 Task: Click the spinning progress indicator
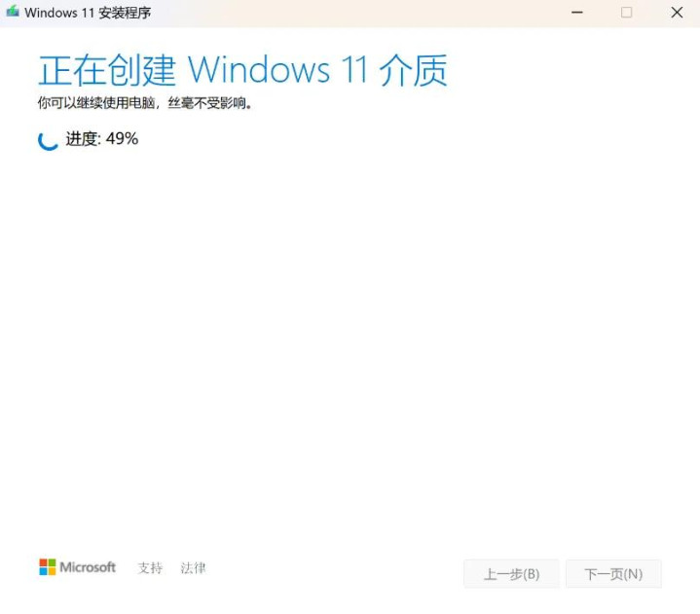point(49,140)
